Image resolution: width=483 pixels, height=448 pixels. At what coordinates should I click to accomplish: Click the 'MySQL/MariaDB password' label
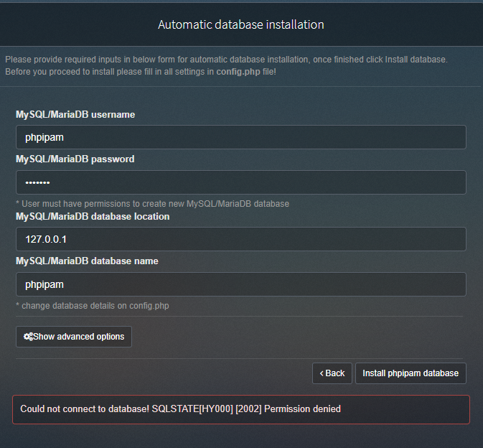coord(75,159)
